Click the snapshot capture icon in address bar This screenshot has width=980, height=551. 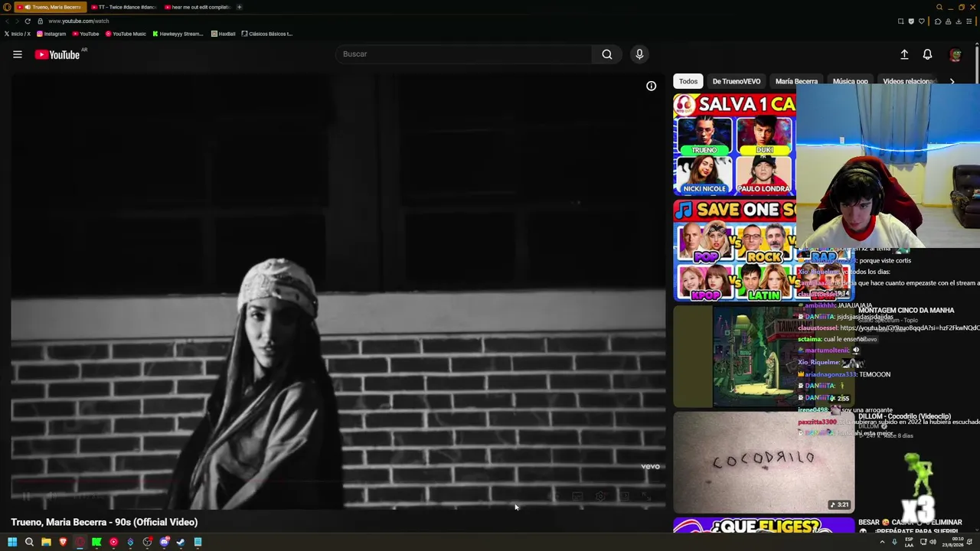900,21
